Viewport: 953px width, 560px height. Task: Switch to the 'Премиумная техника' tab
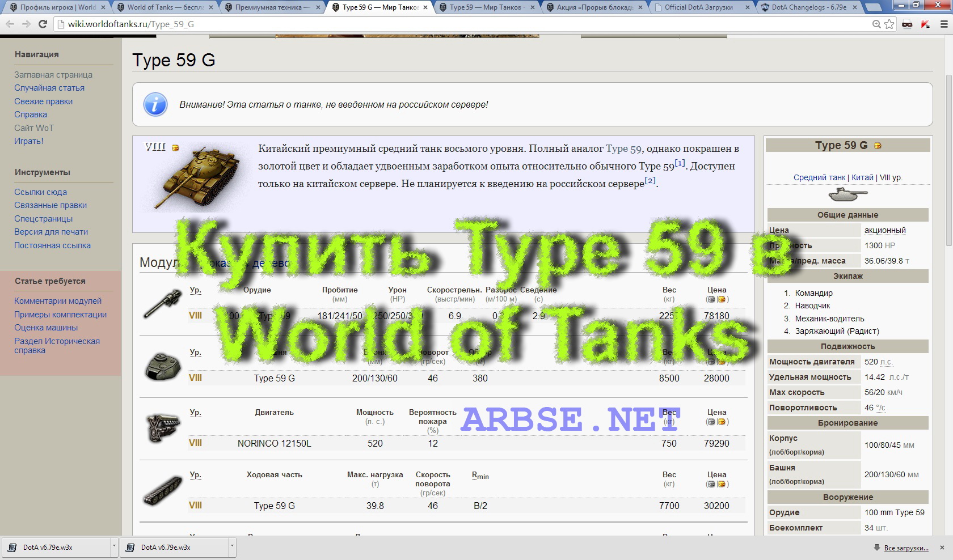coord(272,7)
